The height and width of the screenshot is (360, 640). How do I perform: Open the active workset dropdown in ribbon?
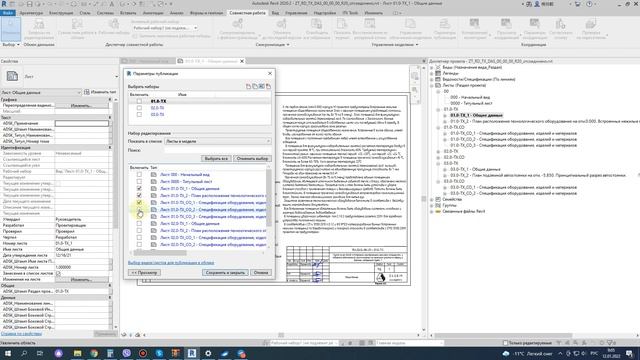[x=165, y=28]
